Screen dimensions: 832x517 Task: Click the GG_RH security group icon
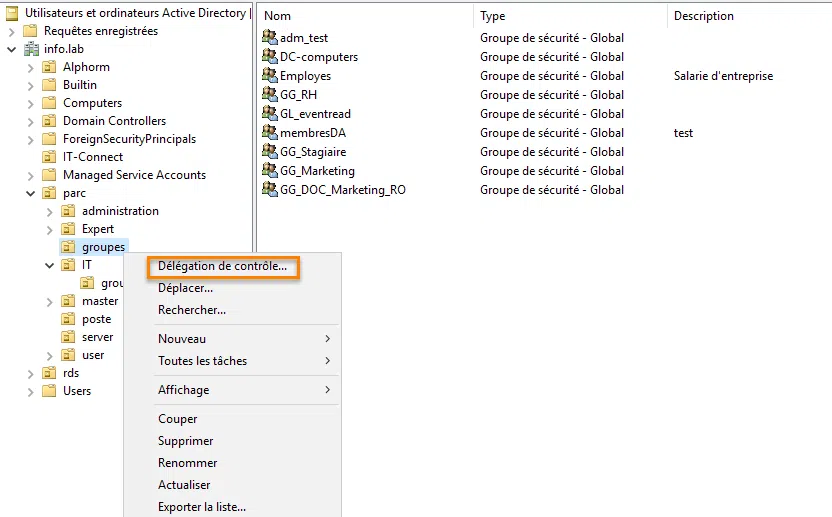click(269, 95)
